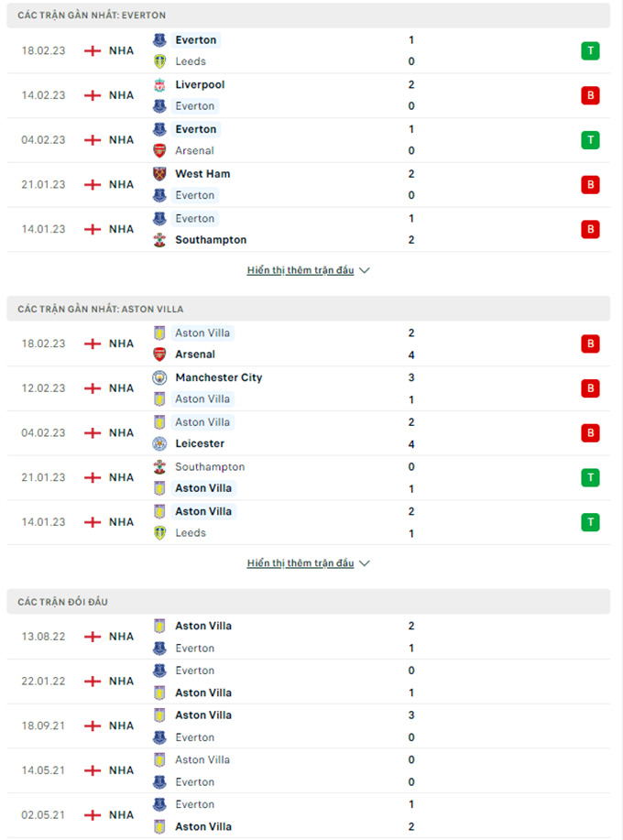The height and width of the screenshot is (840, 623).
Task: Select the 'Các trận gần nhất: Aston Villa' header
Action: [309, 309]
